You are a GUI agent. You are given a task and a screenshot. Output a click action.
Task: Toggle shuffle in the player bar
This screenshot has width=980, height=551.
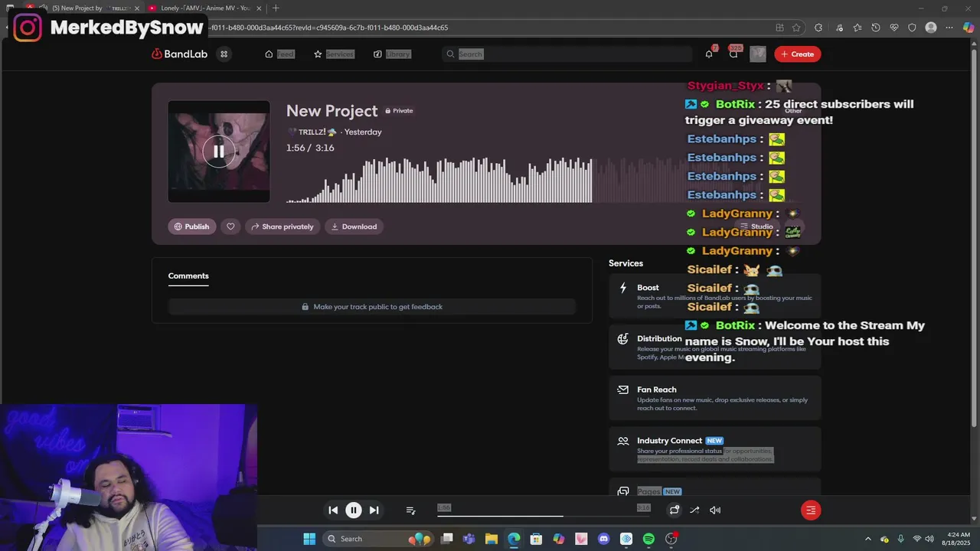coord(694,510)
